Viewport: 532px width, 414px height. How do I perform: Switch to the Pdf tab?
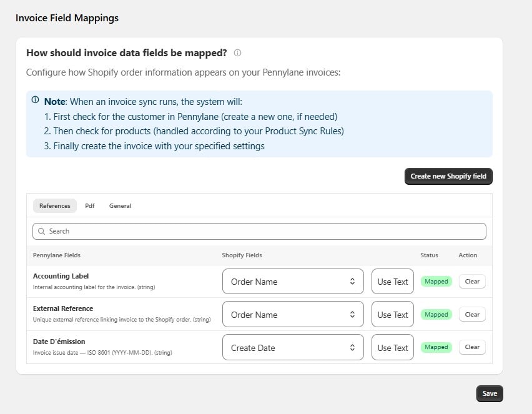(89, 206)
